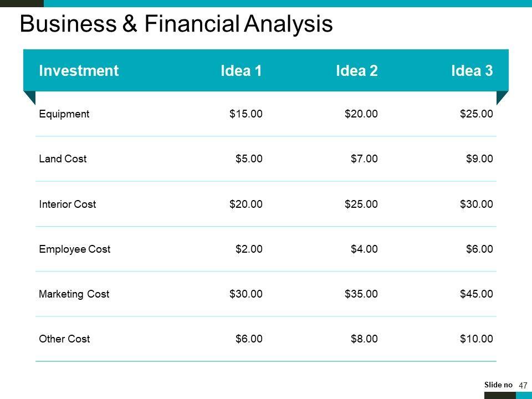Click the $7.00 Land Cost value
Viewport: 532px width, 399px height.
coord(364,159)
